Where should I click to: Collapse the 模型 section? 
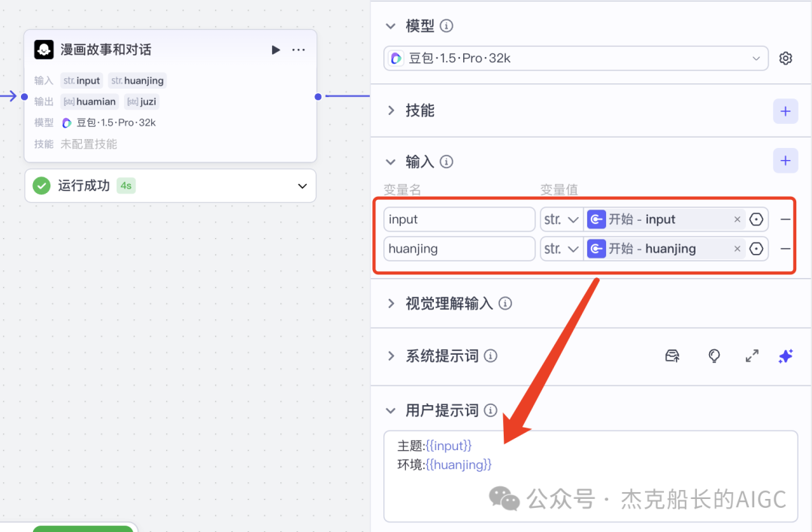[x=390, y=26]
